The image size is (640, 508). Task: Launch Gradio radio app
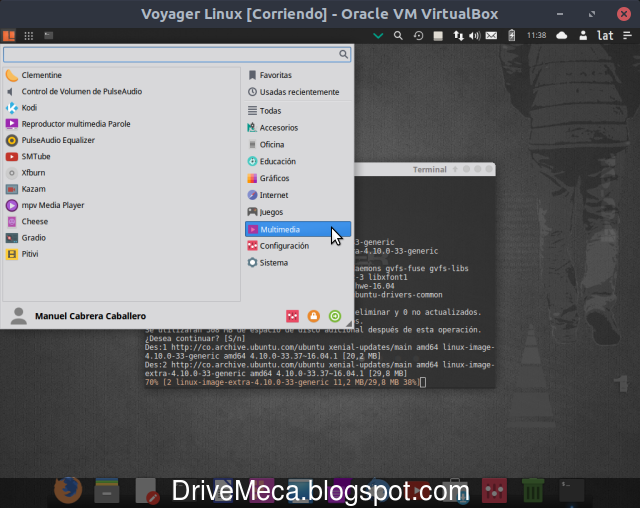[x=122, y=238]
